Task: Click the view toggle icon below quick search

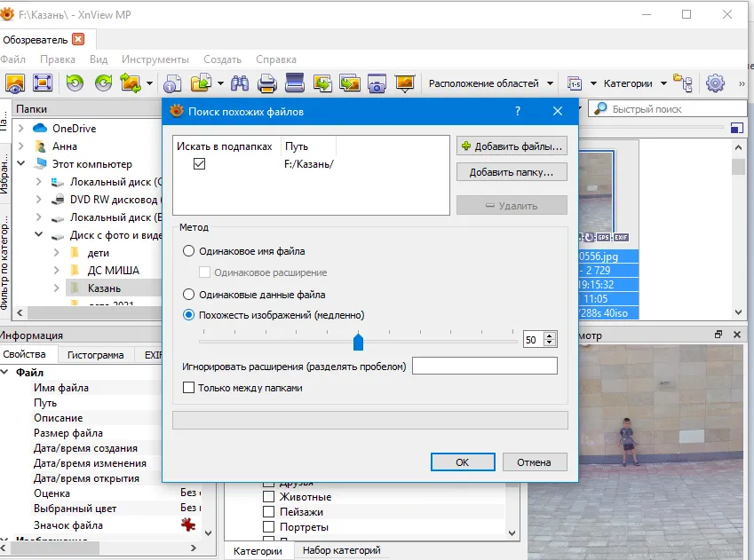Action: pos(737,128)
